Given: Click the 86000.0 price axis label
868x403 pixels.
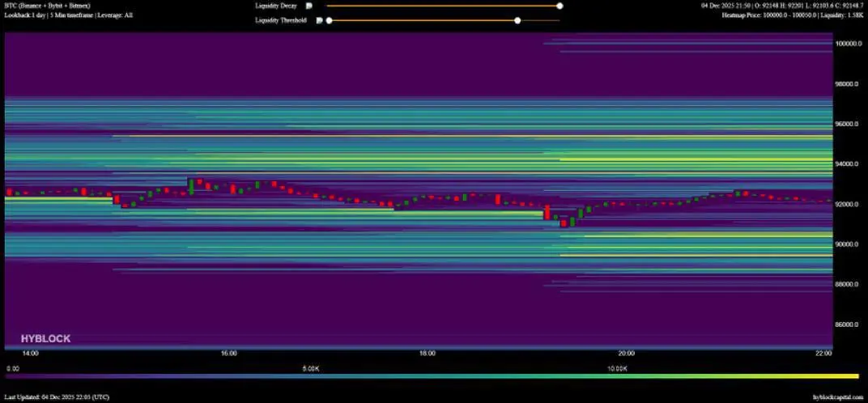Looking at the screenshot, I should pyautogui.click(x=849, y=325).
